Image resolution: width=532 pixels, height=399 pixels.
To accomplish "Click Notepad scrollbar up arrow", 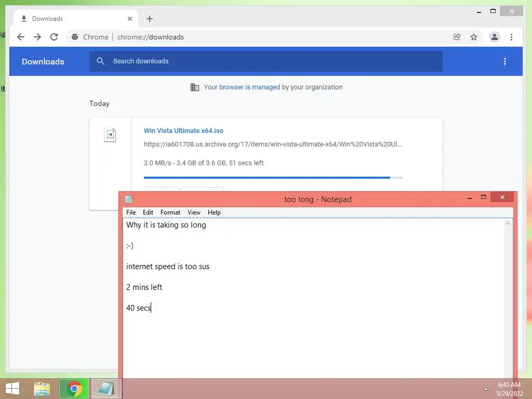I will coord(508,223).
